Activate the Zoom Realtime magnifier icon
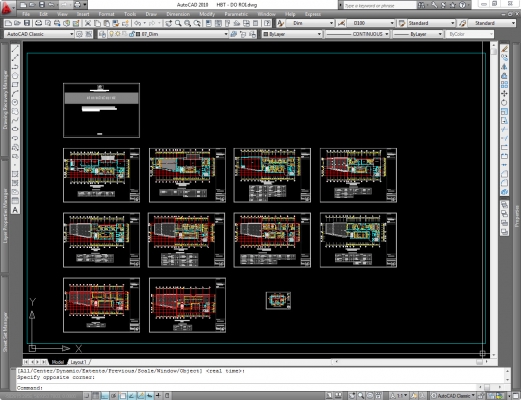The image size is (521, 400). (178, 23)
